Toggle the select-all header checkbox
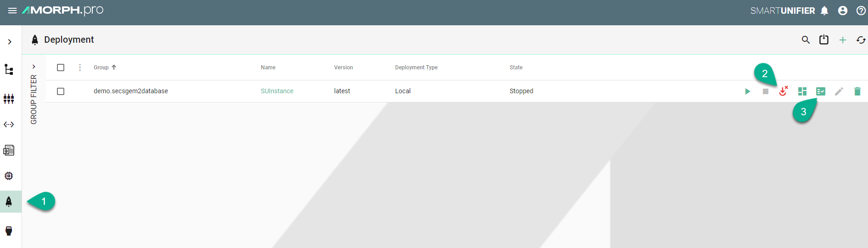Viewport: 868px width, 248px height. coord(61,68)
